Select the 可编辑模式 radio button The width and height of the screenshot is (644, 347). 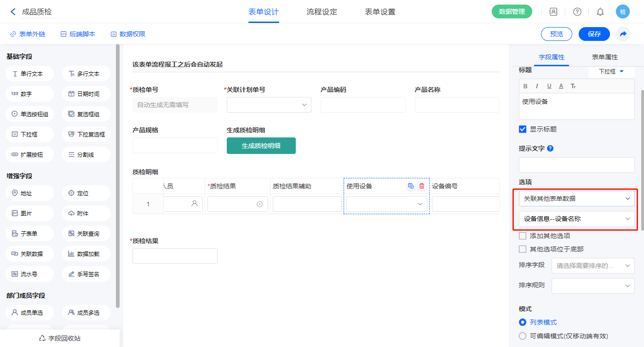pos(523,336)
